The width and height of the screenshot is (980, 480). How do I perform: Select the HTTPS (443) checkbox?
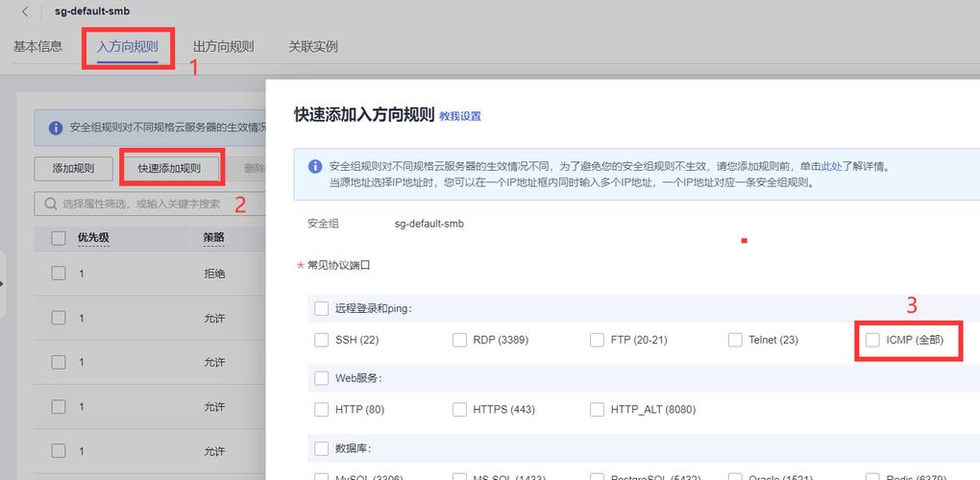(459, 410)
